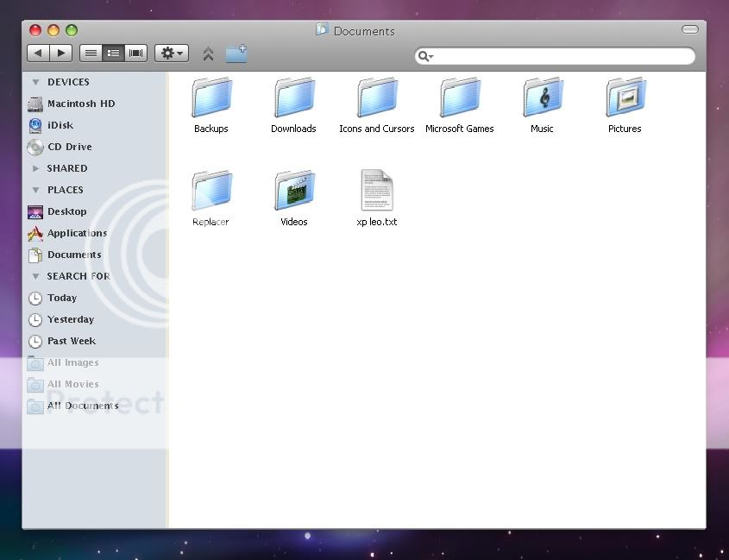Expand the SHARED sidebar section
The height and width of the screenshot is (560, 729).
[35, 168]
